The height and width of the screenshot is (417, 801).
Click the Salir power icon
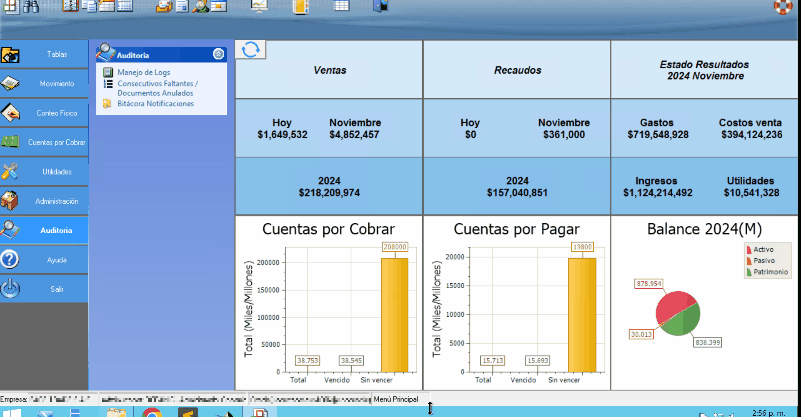(x=11, y=289)
